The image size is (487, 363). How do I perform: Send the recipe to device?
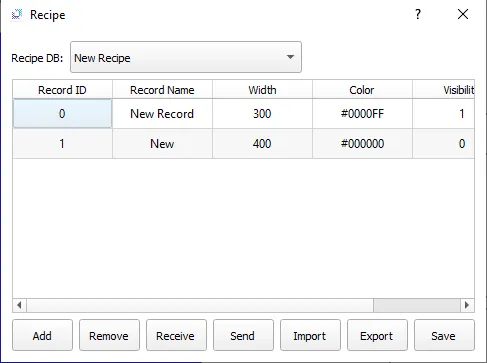click(243, 335)
